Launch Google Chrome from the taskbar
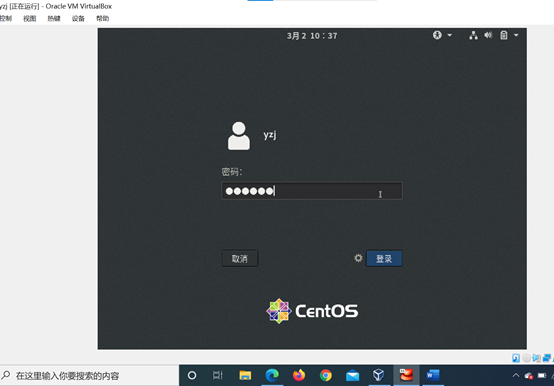This screenshot has height=386, width=554. click(326, 375)
